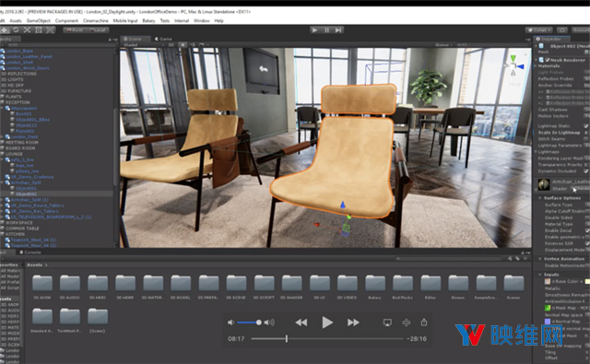Image resolution: width=590 pixels, height=364 pixels.
Task: Toggle the Mesh Renderer enabled checkbox
Action: click(548, 60)
